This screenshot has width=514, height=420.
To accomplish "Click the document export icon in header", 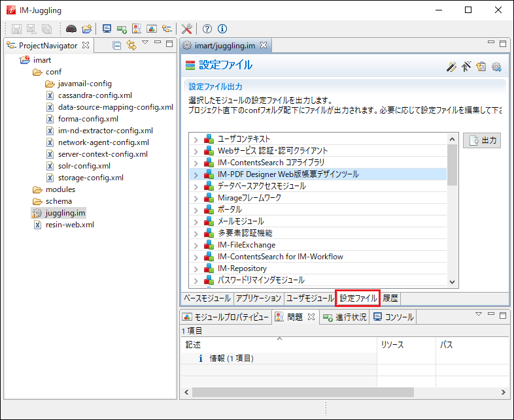I will pyautogui.click(x=481, y=67).
